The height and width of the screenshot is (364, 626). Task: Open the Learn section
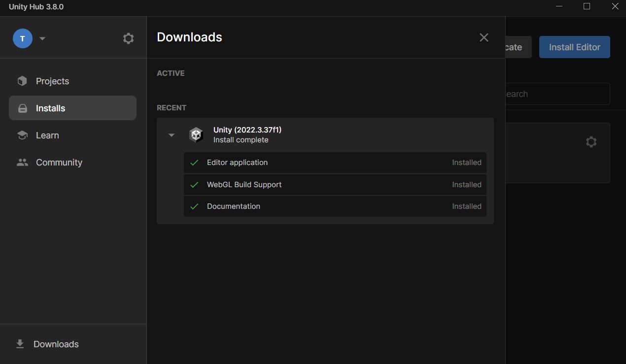pyautogui.click(x=72, y=135)
